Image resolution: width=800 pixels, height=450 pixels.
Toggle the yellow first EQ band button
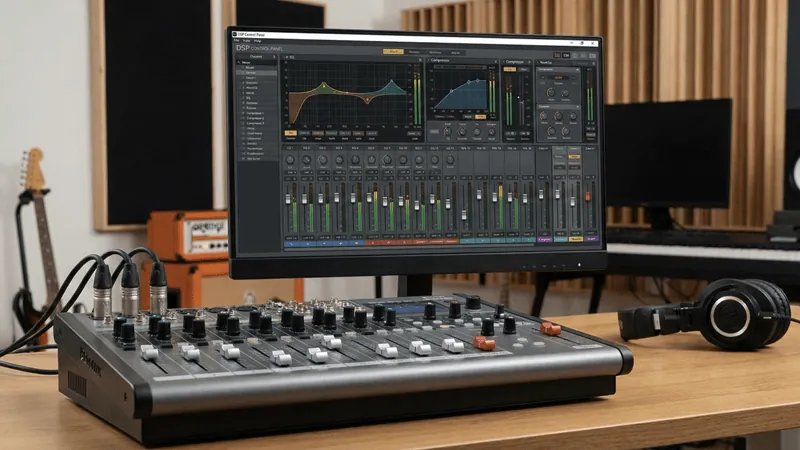(291, 133)
